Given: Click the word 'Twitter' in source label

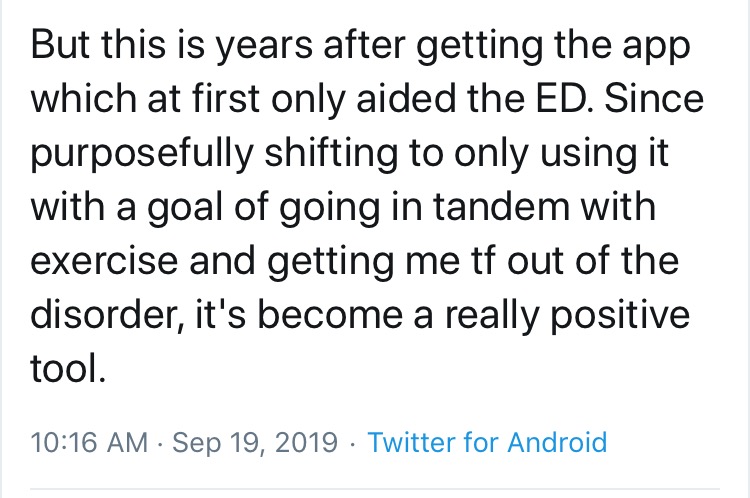Looking at the screenshot, I should [x=411, y=442].
